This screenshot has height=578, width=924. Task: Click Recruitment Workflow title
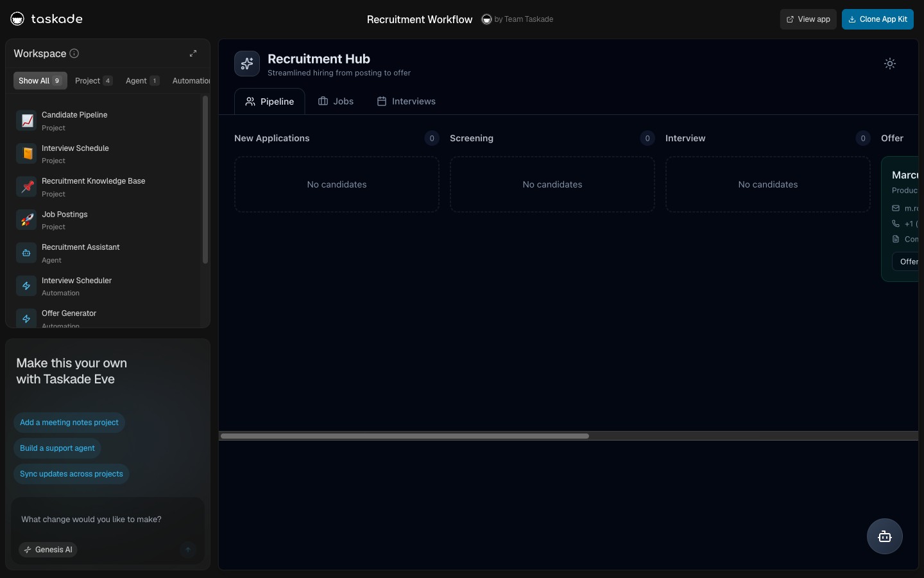click(420, 19)
